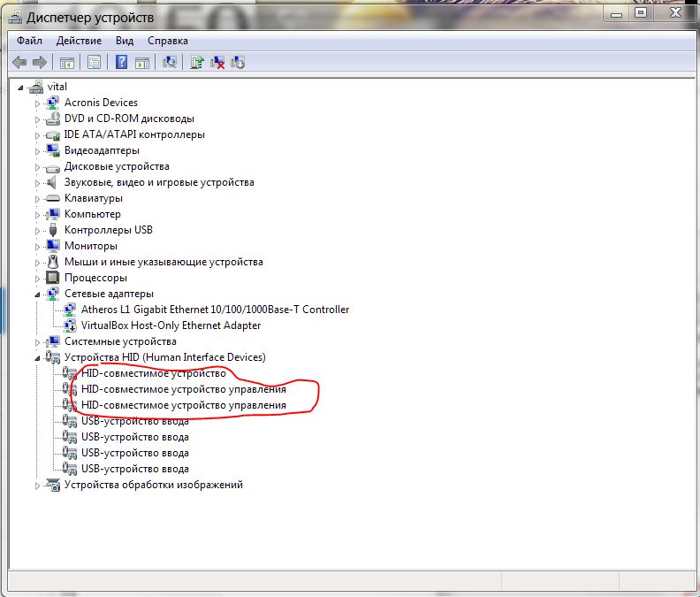Open the Действие menu

point(79,41)
